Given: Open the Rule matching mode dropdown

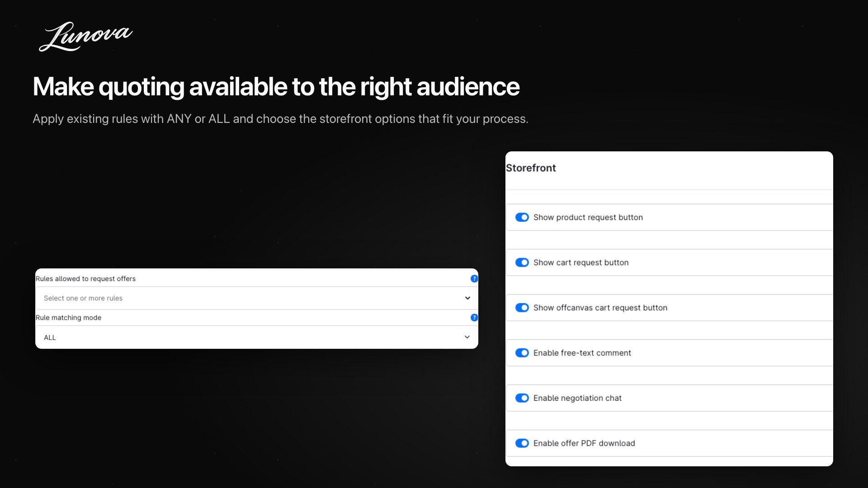Looking at the screenshot, I should [x=257, y=337].
